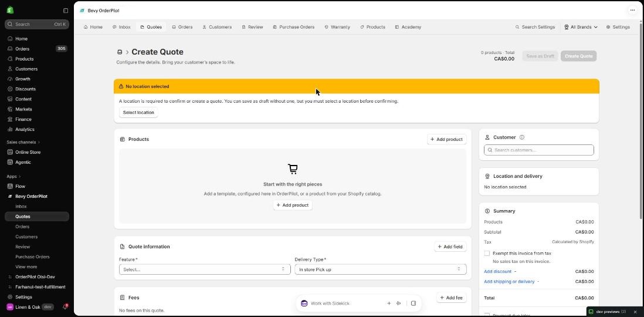This screenshot has height=317, width=644.
Task: Open the Products tab in OrderPilot
Action: [372, 27]
